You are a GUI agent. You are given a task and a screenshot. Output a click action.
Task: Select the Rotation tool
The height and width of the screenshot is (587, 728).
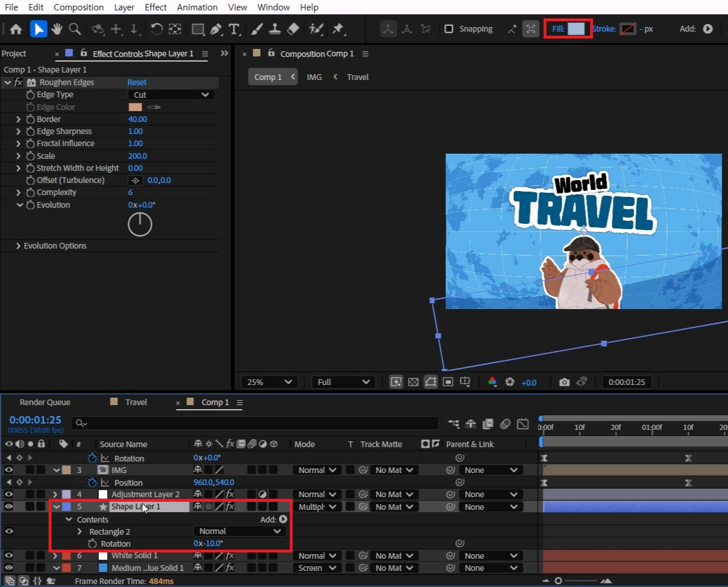[x=157, y=29]
